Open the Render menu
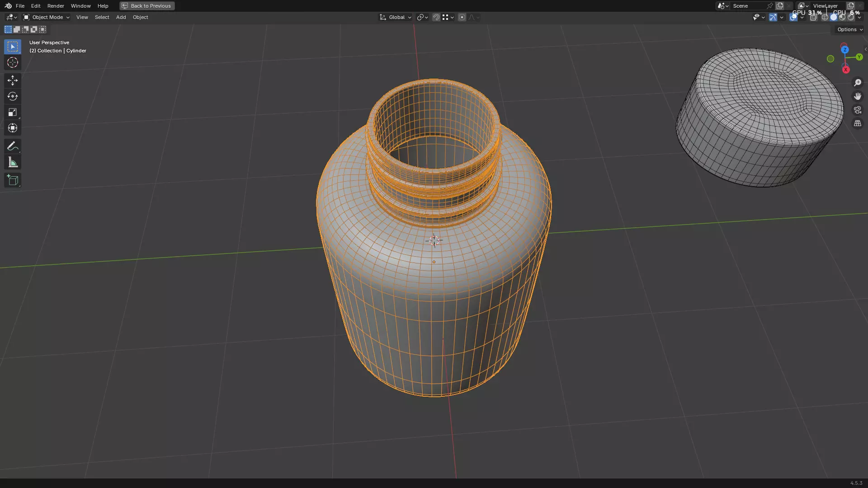 (x=56, y=6)
